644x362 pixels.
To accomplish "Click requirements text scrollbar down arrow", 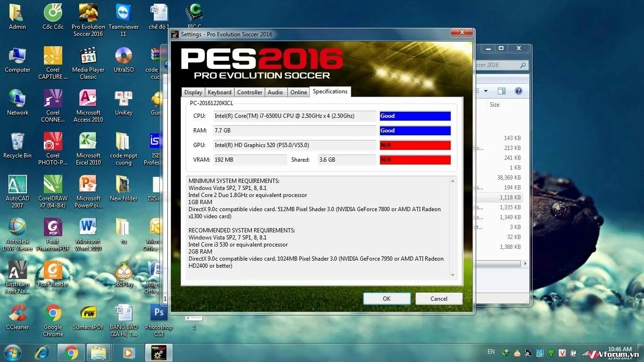I will [453, 275].
